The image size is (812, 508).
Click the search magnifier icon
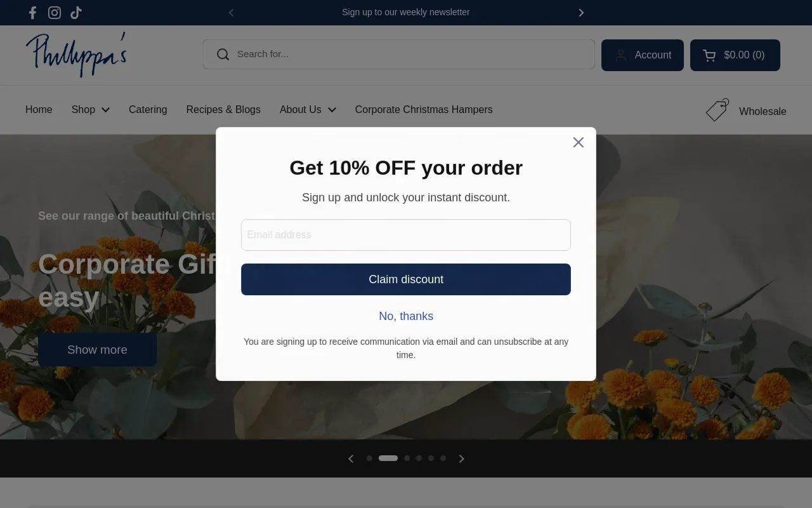(223, 55)
